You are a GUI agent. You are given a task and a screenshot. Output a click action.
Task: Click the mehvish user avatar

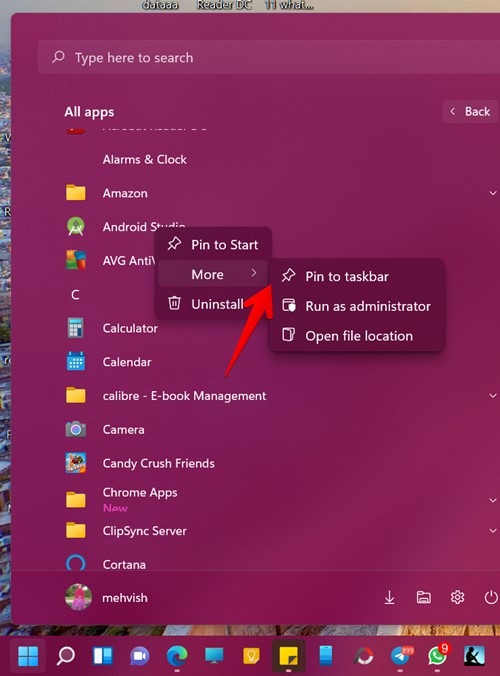[78, 598]
